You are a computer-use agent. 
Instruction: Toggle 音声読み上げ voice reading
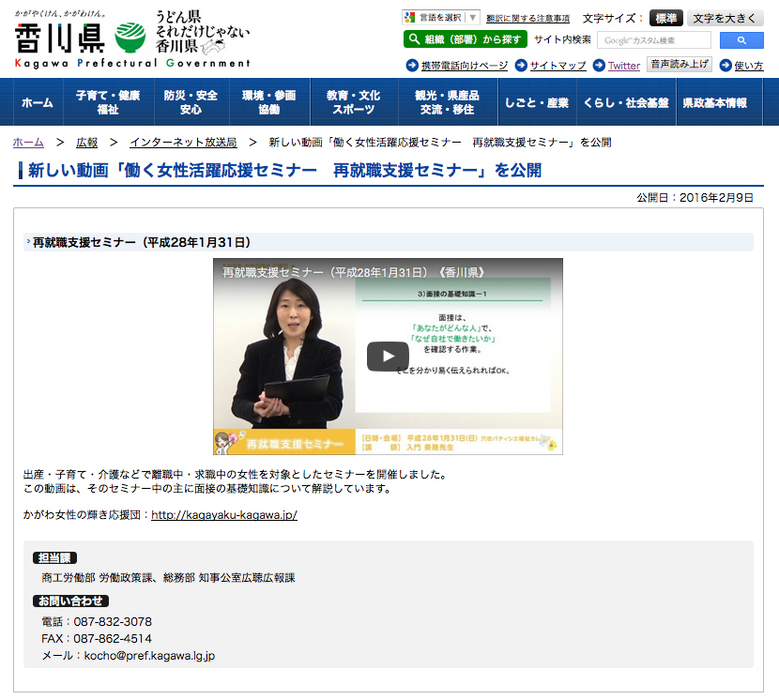click(x=680, y=65)
